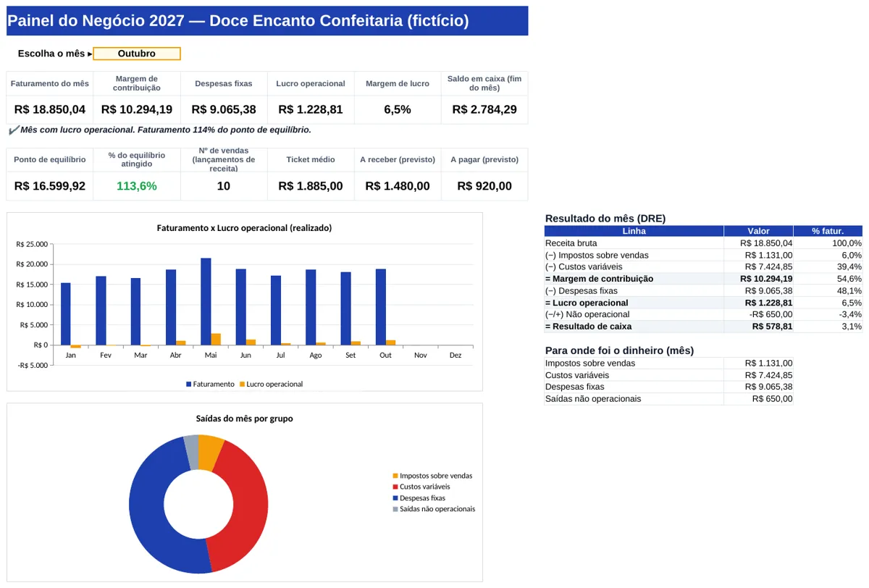
Task: Click the Despesas fixas card value R$ 9.065,38
Action: click(224, 109)
